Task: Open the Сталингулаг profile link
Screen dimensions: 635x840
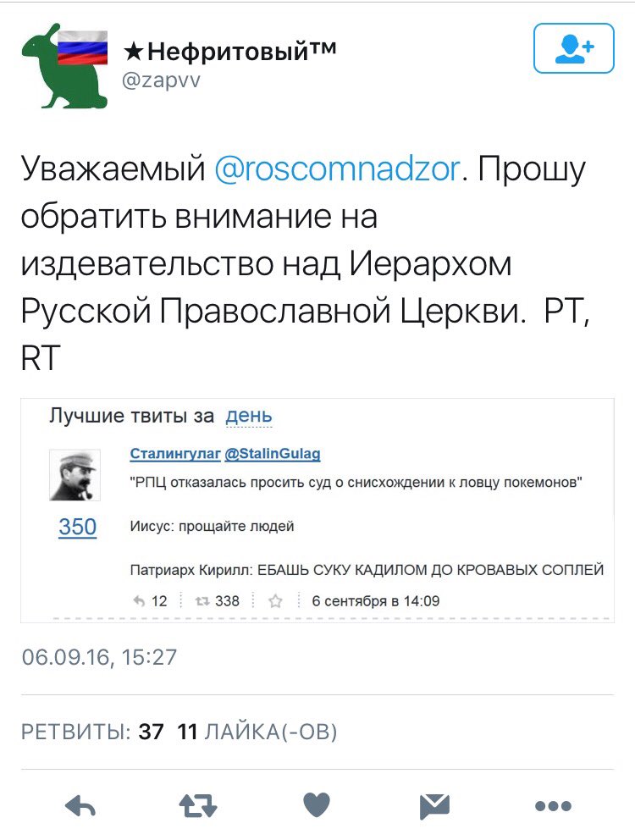Action: tap(174, 454)
